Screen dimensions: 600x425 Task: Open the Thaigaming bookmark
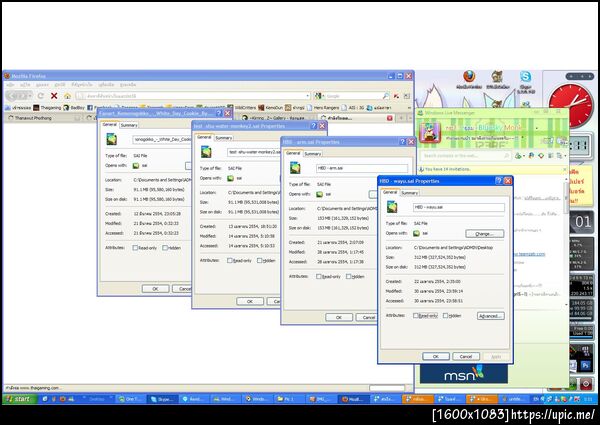tap(47, 108)
